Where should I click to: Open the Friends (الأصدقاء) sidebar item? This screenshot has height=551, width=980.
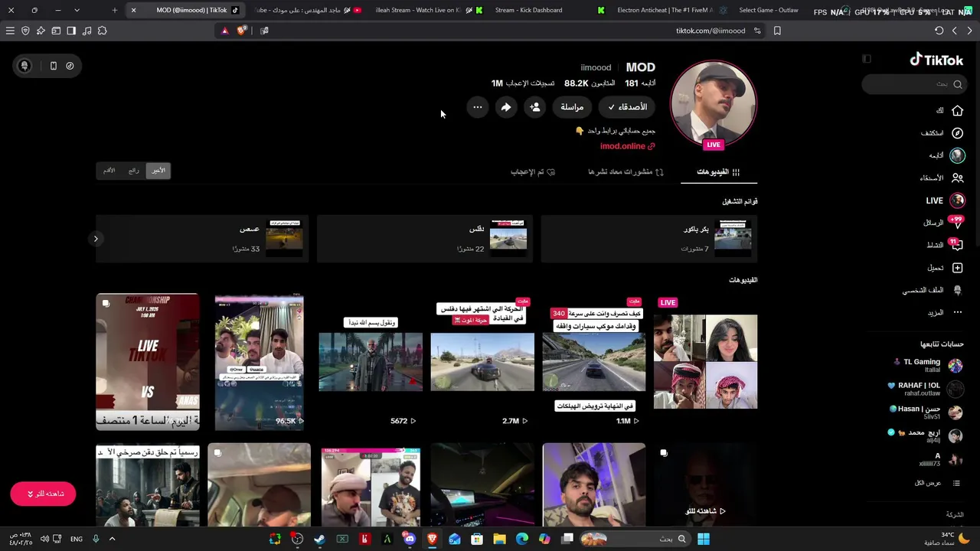(x=942, y=178)
